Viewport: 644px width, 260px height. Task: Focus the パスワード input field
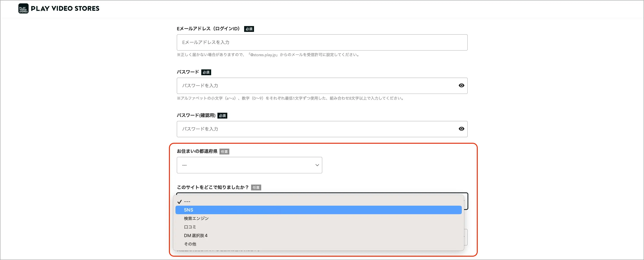point(315,86)
